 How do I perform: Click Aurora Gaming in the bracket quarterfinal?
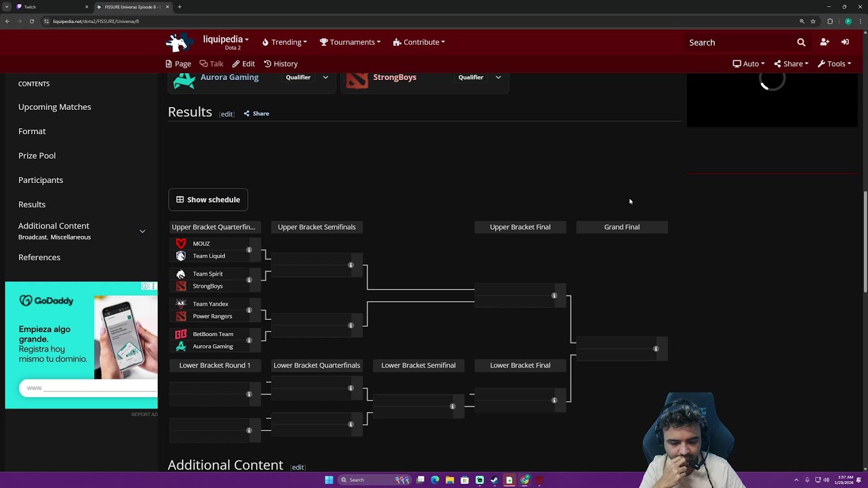click(x=213, y=346)
